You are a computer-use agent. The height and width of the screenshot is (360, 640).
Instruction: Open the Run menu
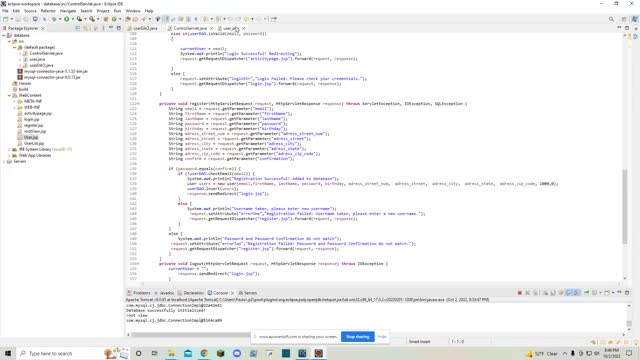point(117,11)
